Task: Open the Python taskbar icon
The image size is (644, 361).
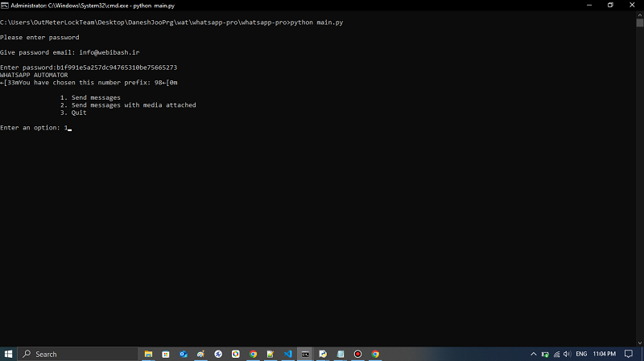Action: pos(323,354)
